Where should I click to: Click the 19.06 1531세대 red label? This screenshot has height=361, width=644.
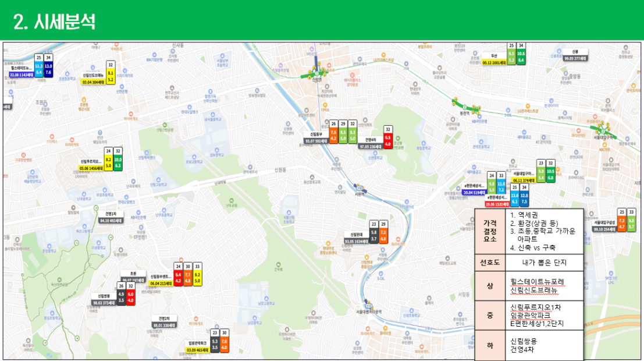pos(497,204)
